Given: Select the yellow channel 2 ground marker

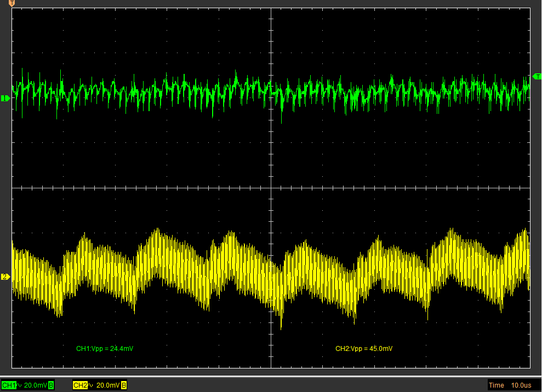Looking at the screenshot, I should 5,276.
